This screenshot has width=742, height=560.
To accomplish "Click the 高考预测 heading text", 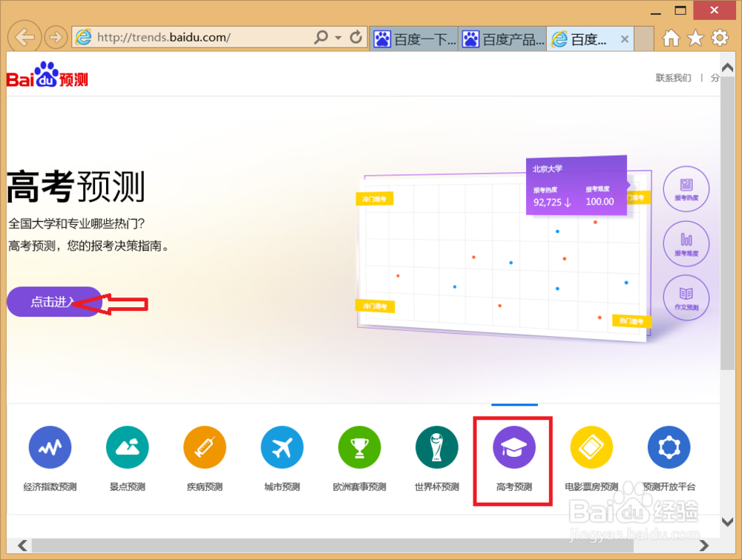I will pos(76,187).
